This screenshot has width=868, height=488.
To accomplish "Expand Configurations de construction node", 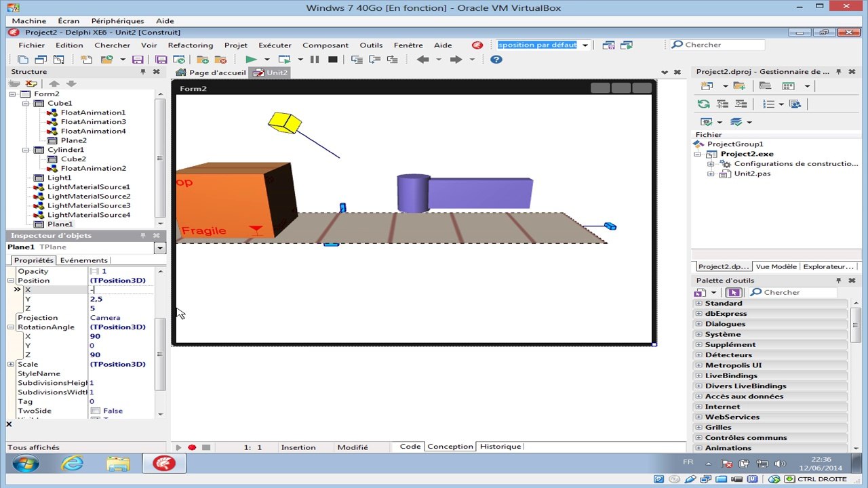I will point(711,164).
